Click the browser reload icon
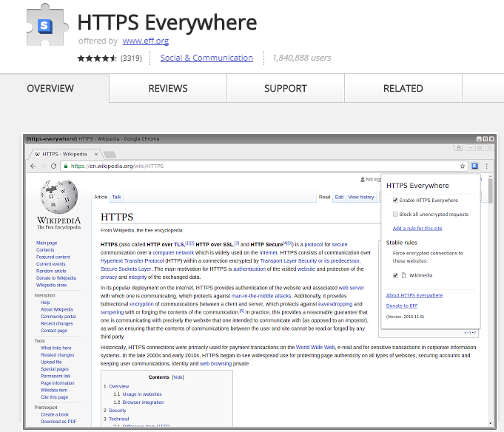 [54, 166]
